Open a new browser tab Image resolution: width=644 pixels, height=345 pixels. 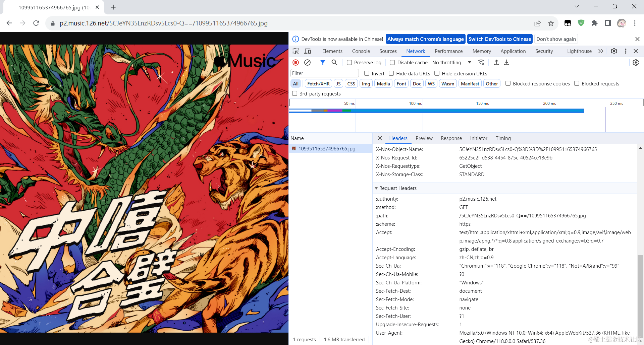tap(113, 7)
